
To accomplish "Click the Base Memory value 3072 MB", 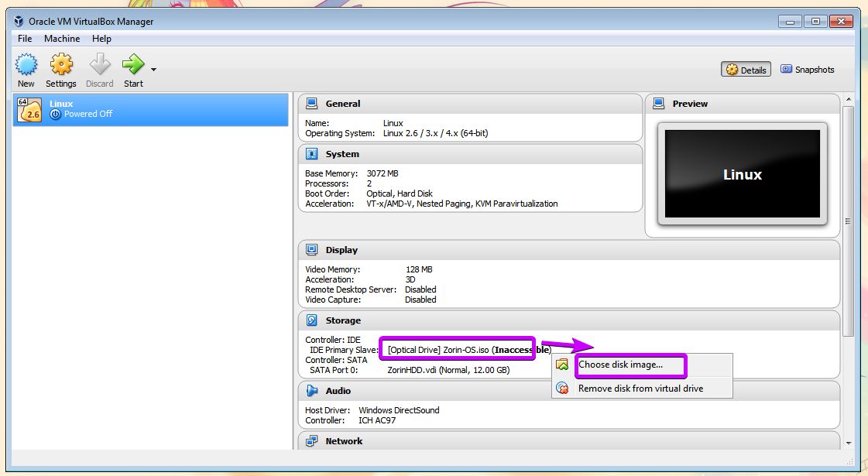I will (x=383, y=173).
